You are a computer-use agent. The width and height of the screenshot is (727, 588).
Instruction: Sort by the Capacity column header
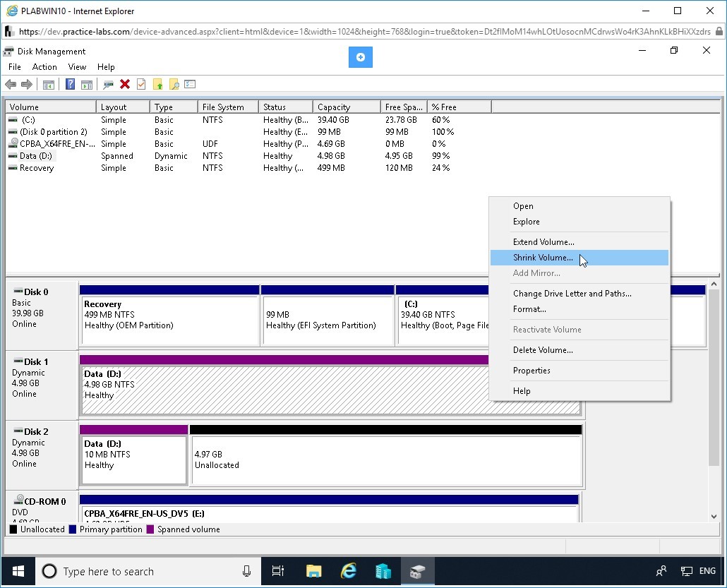tap(347, 107)
